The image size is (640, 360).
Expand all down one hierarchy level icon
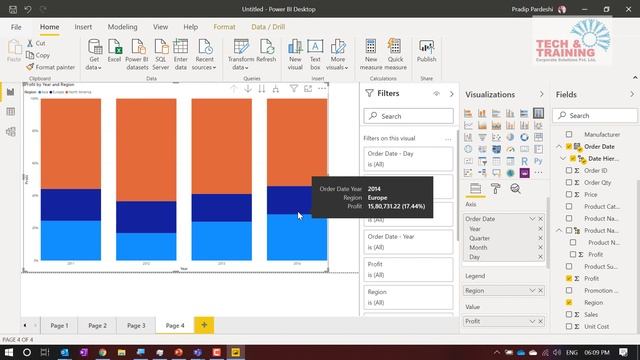click(276, 89)
